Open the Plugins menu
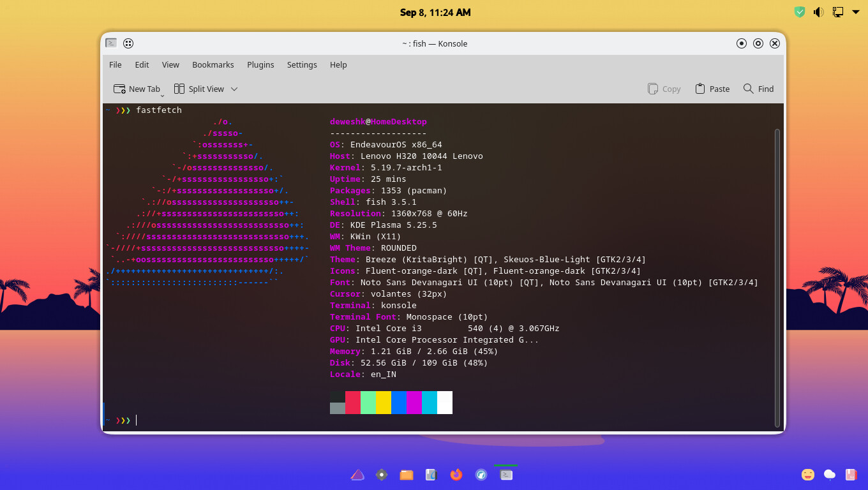Image resolution: width=868 pixels, height=490 pixels. tap(260, 64)
